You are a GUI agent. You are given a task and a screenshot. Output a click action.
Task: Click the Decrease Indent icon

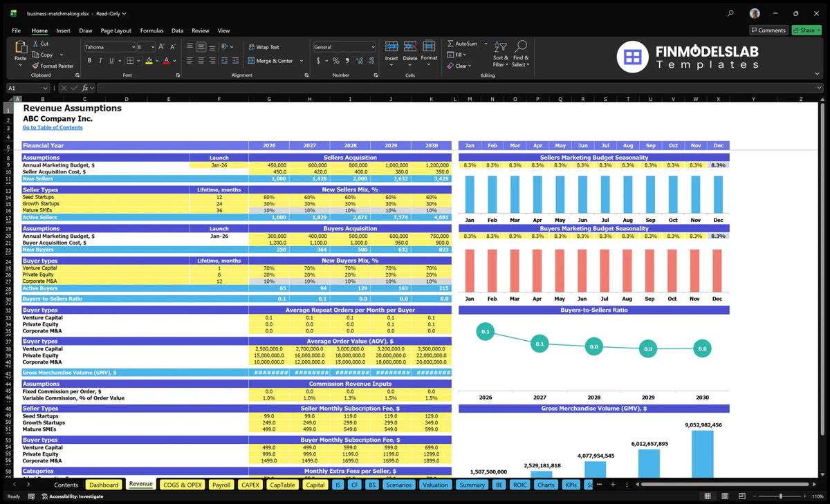click(225, 60)
